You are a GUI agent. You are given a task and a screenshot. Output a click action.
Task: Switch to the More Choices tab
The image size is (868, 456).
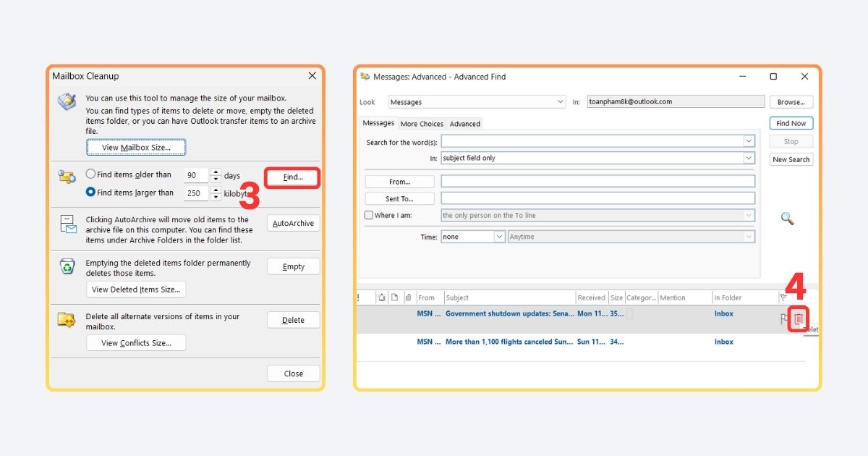(422, 124)
